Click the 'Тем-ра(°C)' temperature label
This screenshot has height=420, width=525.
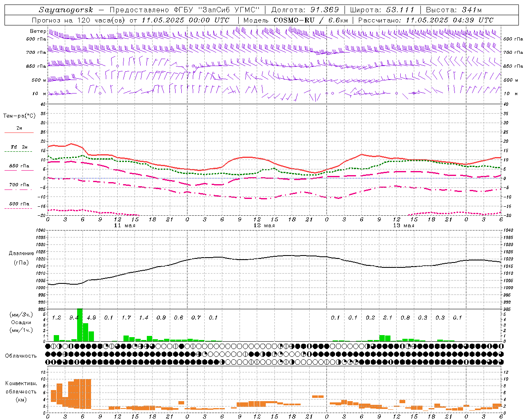[19, 116]
